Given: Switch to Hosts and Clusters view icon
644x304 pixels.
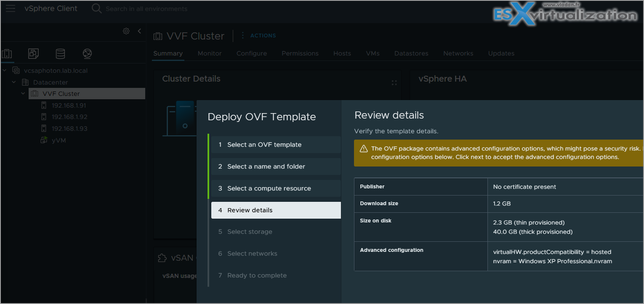Looking at the screenshot, I should point(7,53).
